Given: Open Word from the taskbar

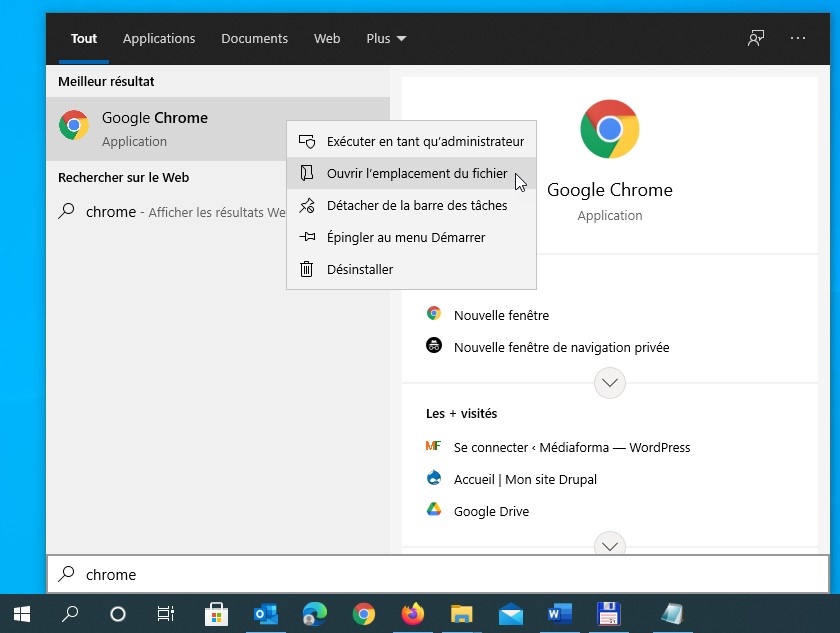Looking at the screenshot, I should point(559,614).
